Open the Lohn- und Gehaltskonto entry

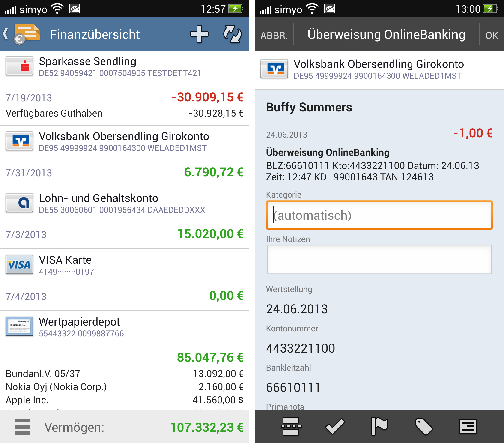click(x=99, y=203)
